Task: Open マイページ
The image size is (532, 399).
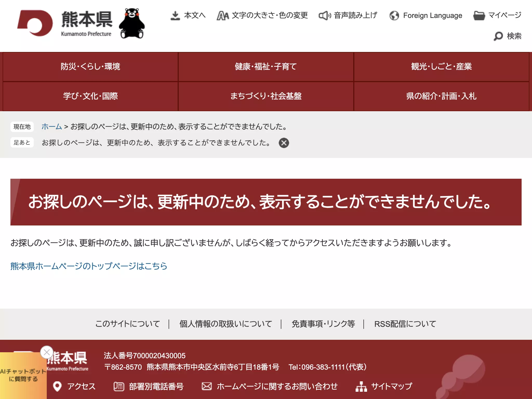Action: 505,15
